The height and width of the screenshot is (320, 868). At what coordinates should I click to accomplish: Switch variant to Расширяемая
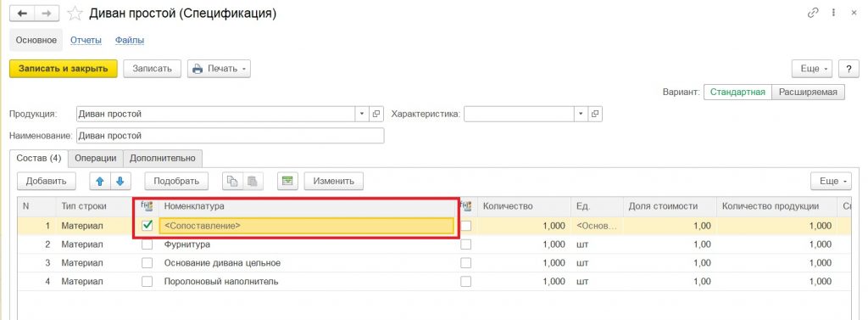click(808, 92)
